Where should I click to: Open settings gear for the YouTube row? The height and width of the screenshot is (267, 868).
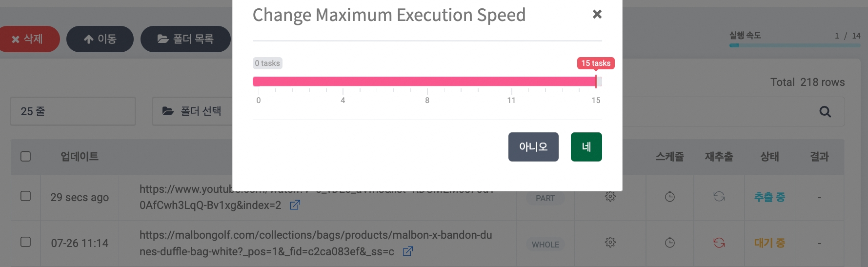coord(610,197)
